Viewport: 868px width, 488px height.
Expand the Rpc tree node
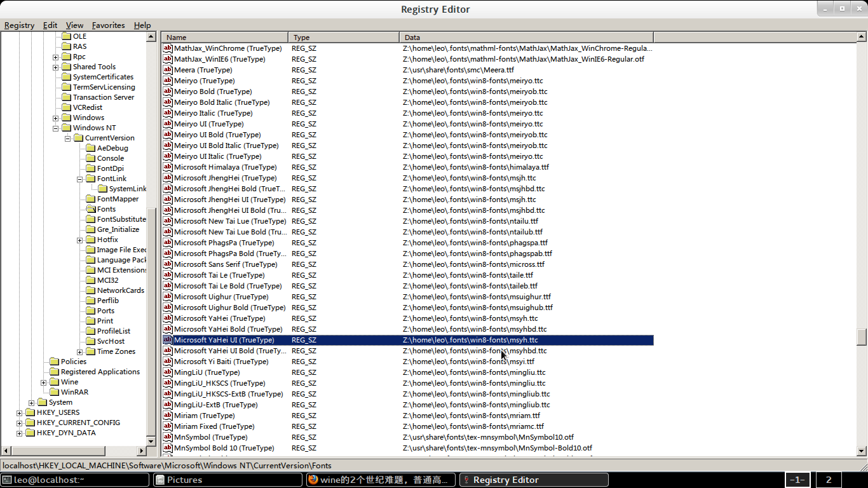(x=56, y=57)
